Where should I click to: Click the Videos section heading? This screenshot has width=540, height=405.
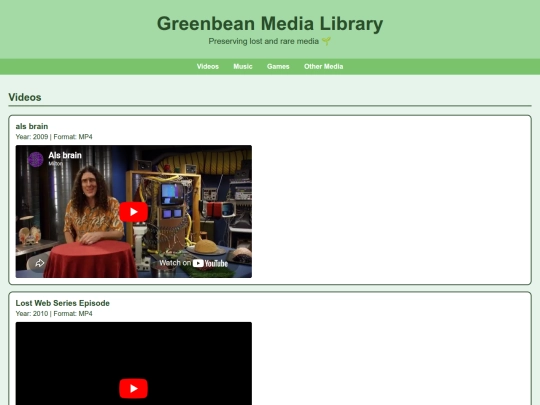tap(25, 97)
